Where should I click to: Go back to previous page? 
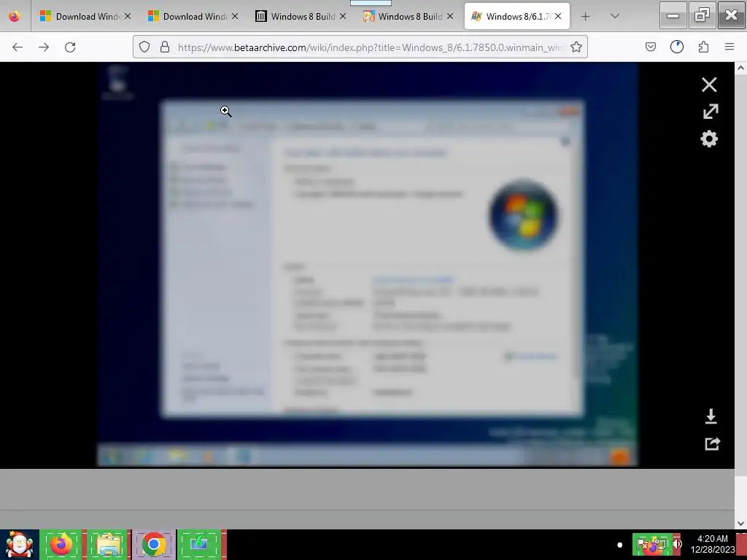[18, 47]
